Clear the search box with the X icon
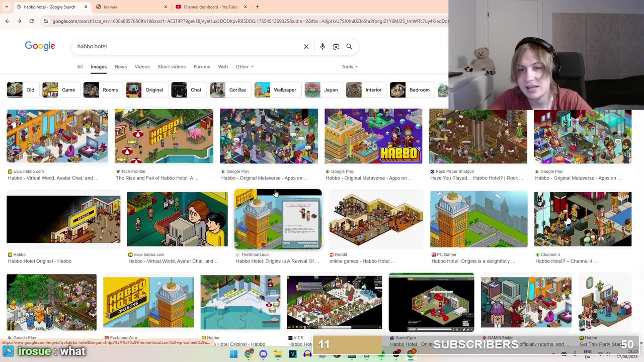This screenshot has width=644, height=362. tap(306, 46)
